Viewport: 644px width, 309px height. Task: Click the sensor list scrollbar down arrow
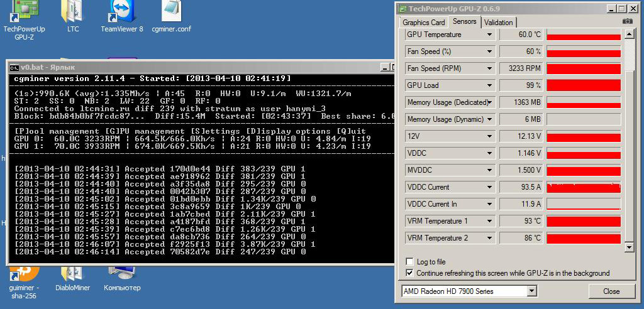click(629, 247)
